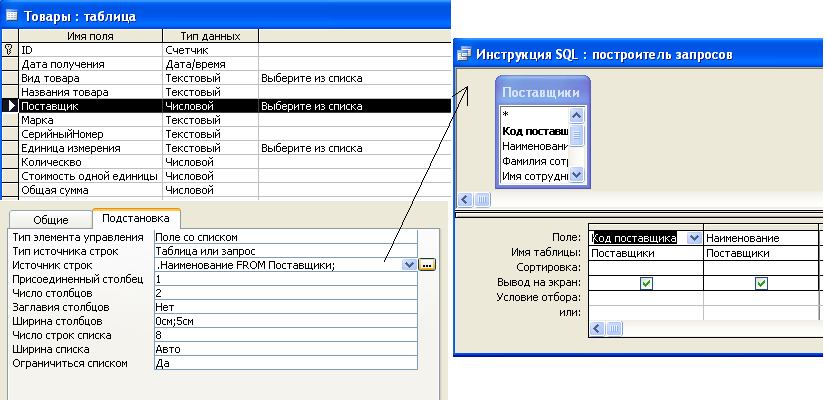Click scroll down arrow in Поставщики field list
The height and width of the screenshot is (408, 826).
577,175
